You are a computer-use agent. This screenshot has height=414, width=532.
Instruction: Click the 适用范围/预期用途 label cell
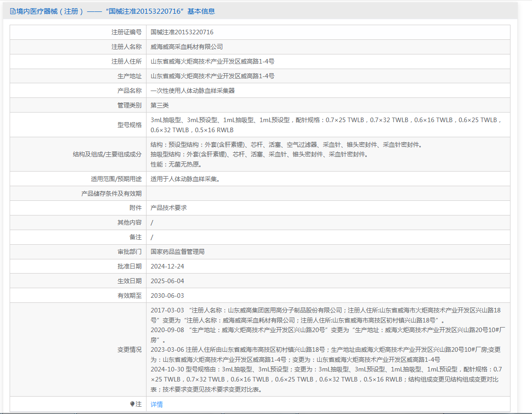point(78,179)
